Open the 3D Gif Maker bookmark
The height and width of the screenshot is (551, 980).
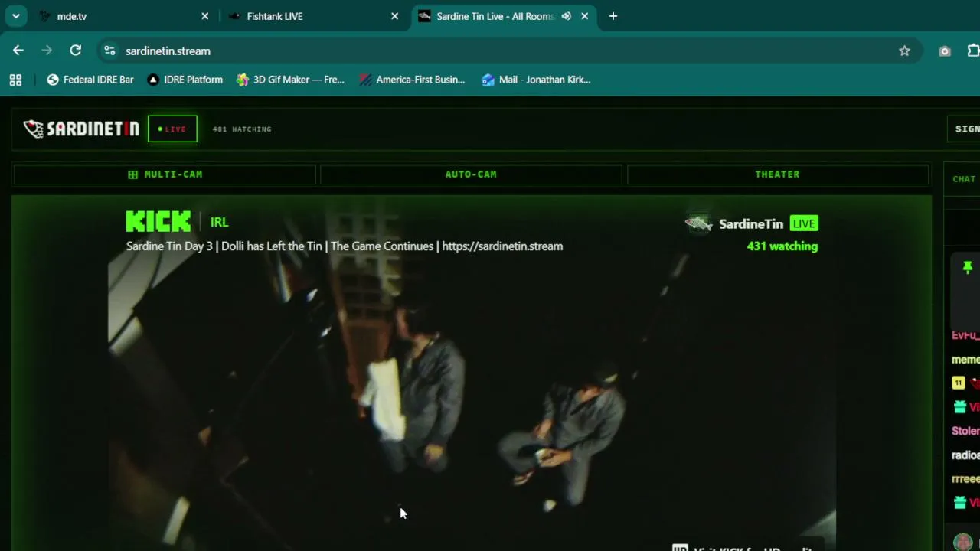click(291, 80)
